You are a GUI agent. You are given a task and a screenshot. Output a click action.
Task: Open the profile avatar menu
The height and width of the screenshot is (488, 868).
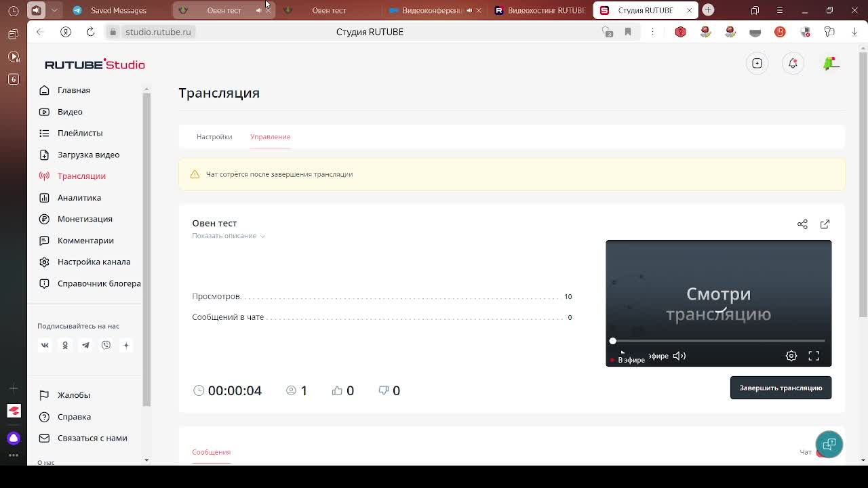(831, 64)
